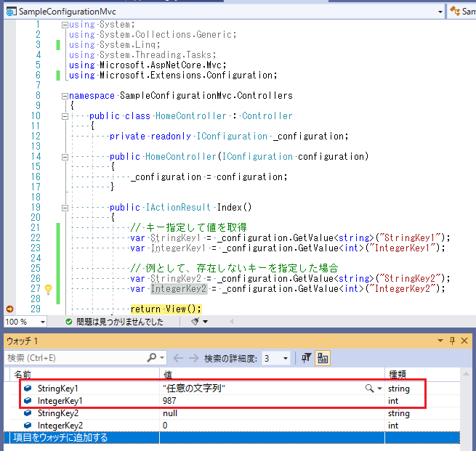Select the StringKey1 watch row name

[57, 389]
